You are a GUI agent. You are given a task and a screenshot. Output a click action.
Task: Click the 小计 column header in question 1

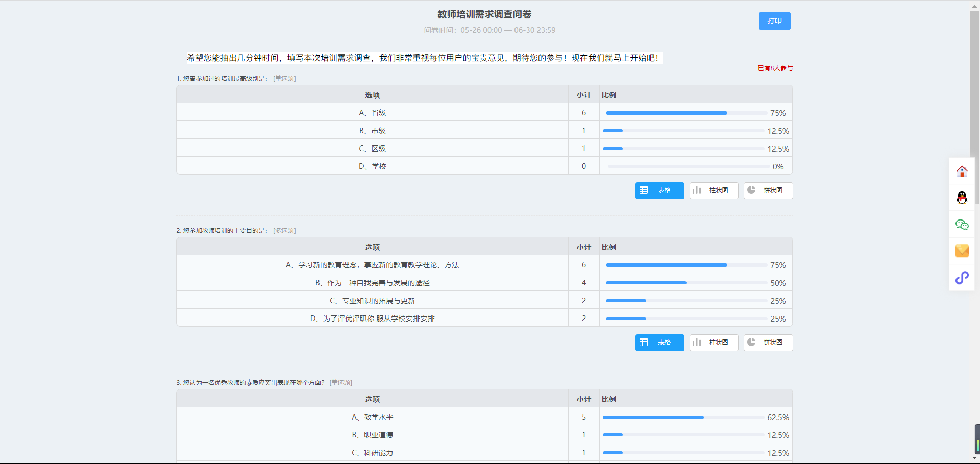point(583,95)
